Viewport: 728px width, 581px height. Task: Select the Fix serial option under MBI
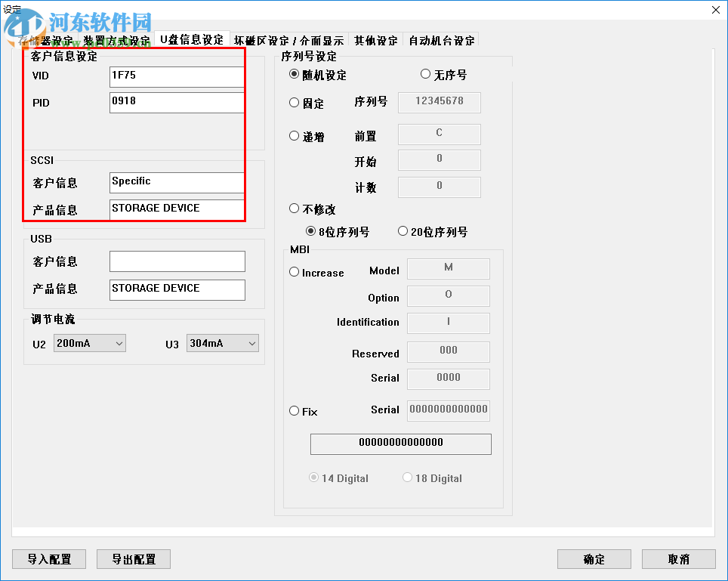[x=295, y=411]
